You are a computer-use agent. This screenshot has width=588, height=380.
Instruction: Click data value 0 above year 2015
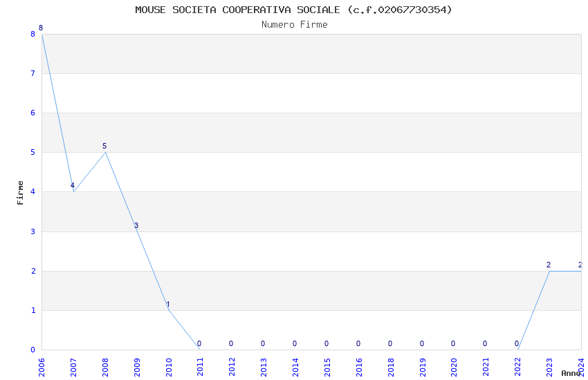point(327,343)
